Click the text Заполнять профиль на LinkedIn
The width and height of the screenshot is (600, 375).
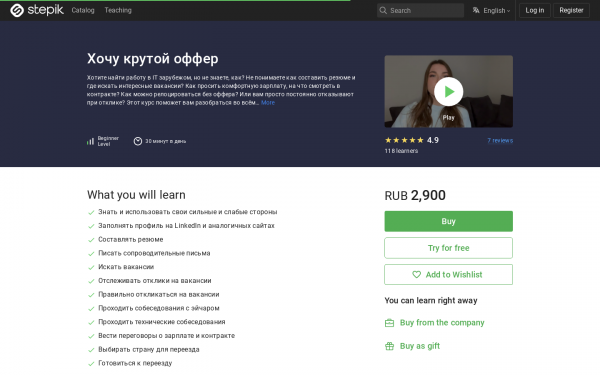tap(150, 226)
